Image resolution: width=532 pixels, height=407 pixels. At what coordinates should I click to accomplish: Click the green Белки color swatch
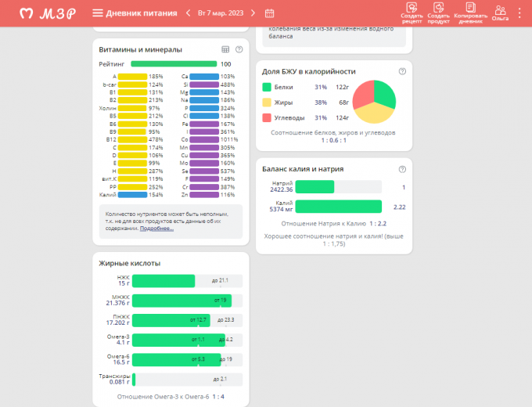pyautogui.click(x=267, y=88)
